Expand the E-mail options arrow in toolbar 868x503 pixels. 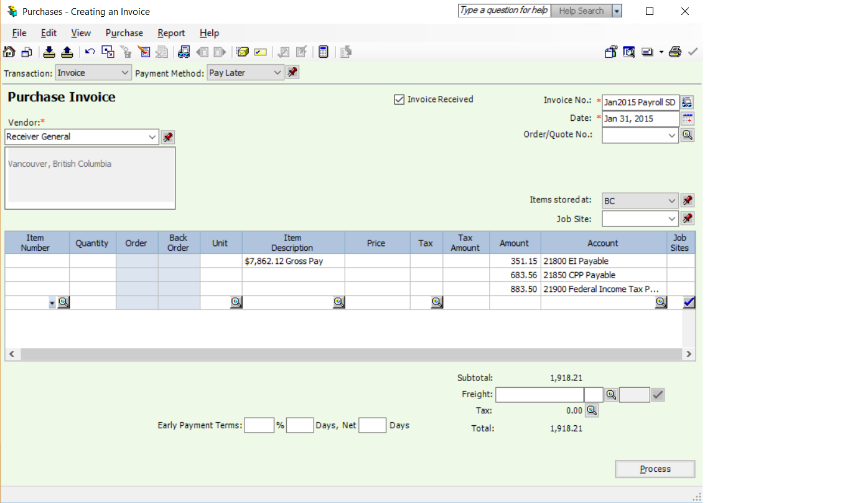click(661, 52)
